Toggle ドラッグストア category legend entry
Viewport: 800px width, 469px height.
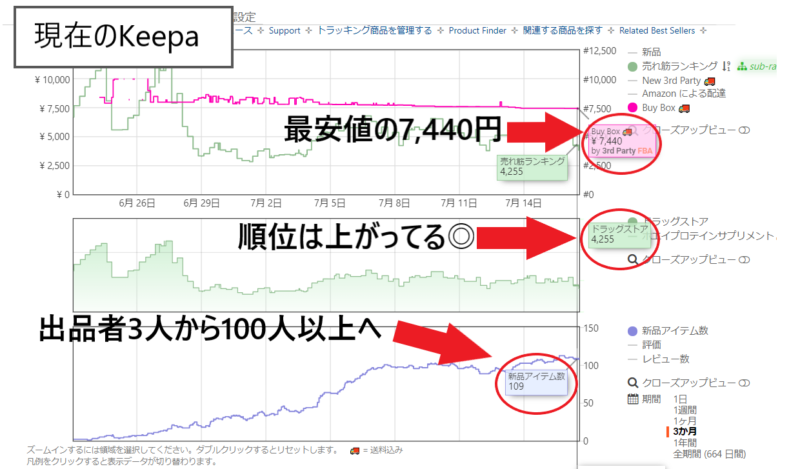click(674, 221)
